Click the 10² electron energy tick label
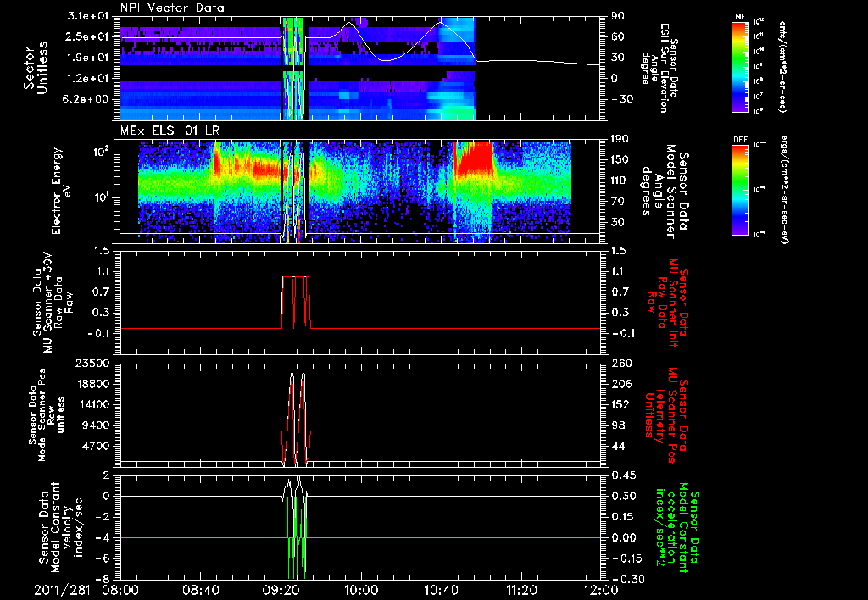Viewport: 868px width, 600px height. click(100, 153)
